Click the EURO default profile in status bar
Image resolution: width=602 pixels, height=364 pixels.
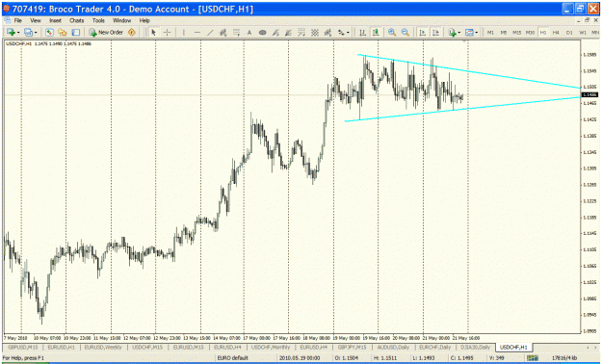tap(233, 358)
